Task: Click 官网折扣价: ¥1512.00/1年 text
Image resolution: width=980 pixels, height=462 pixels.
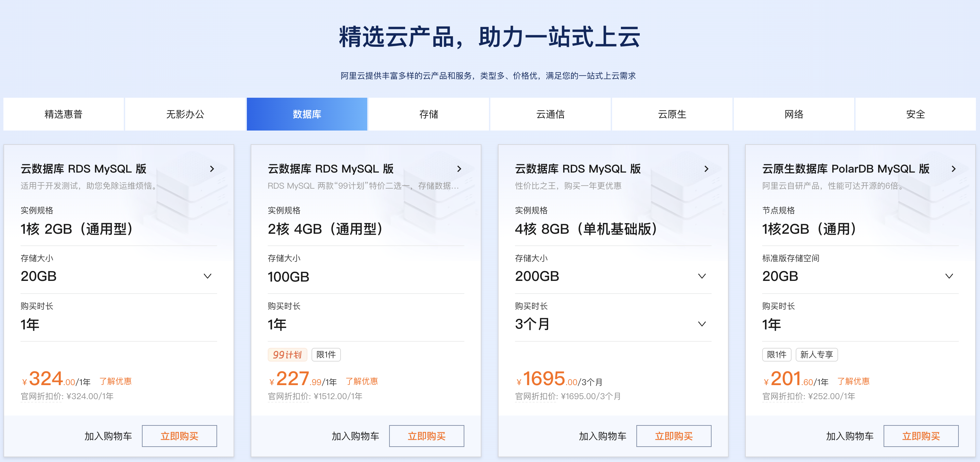Action: (315, 397)
